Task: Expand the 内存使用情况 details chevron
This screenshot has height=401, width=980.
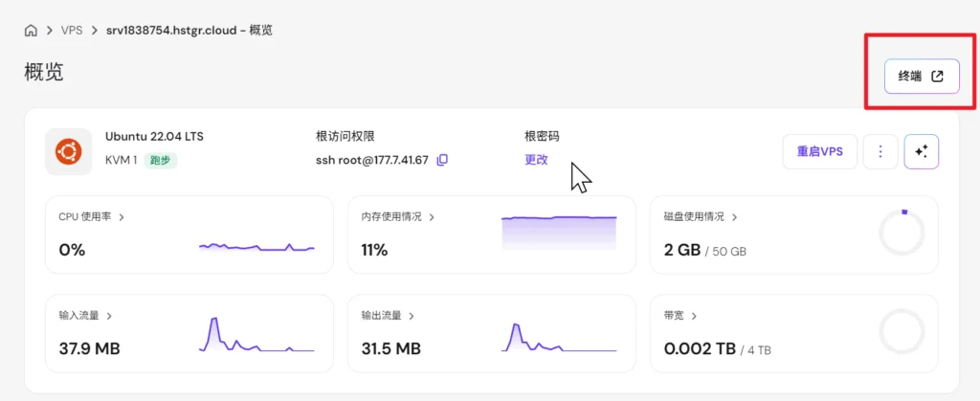Action: 432,217
